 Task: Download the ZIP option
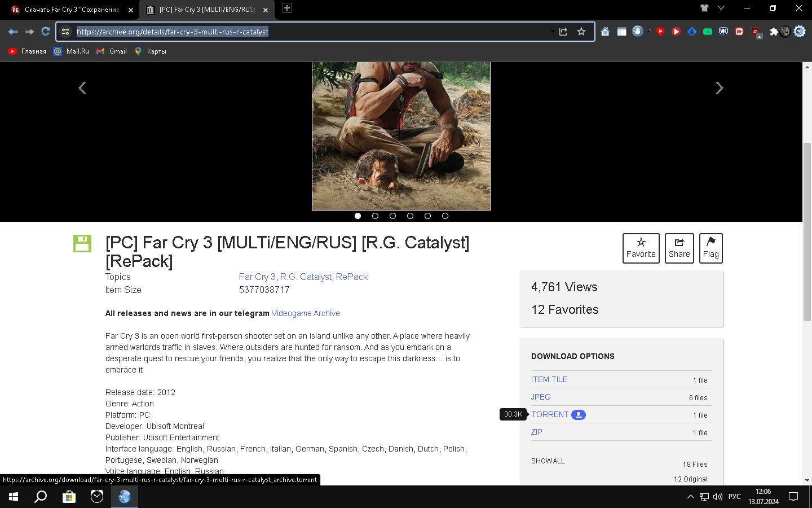click(537, 432)
